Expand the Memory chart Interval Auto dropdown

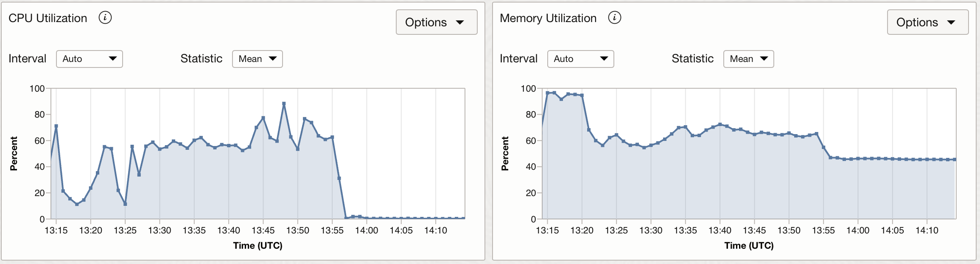[x=581, y=59]
